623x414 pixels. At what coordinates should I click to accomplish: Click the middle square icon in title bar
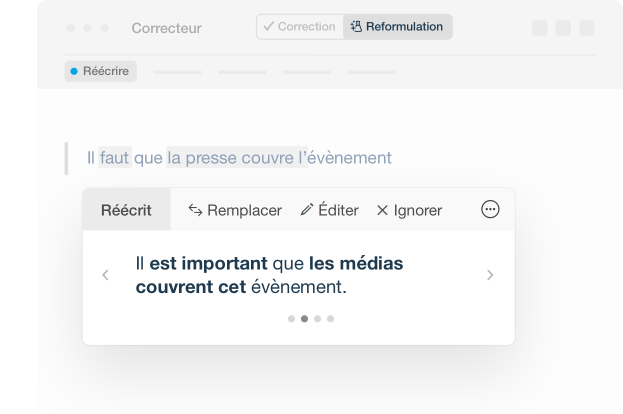tap(564, 28)
